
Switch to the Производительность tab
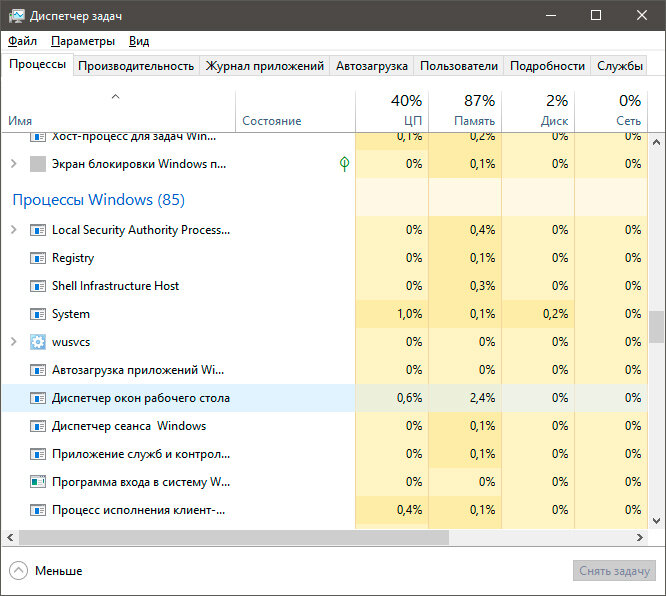click(x=136, y=66)
